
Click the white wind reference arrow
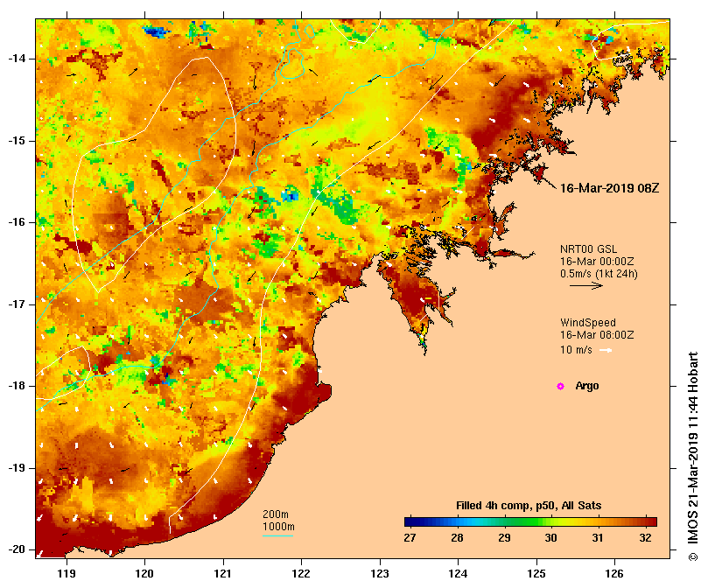point(606,350)
